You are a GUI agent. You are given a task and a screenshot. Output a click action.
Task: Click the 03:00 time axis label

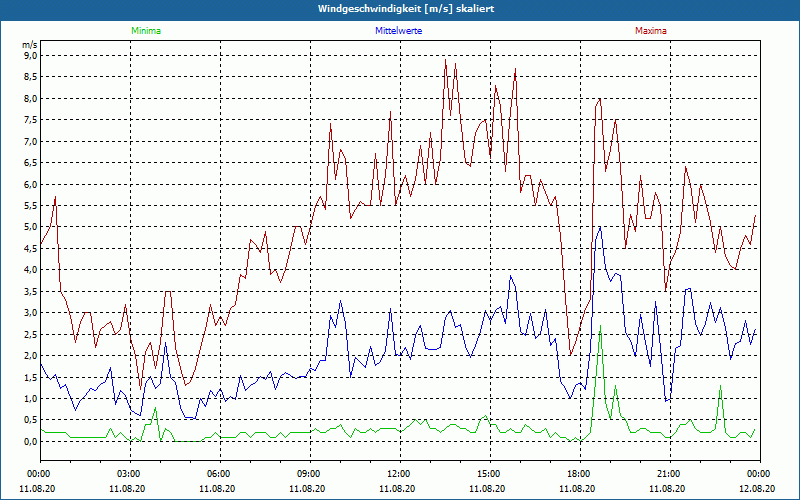(x=131, y=474)
